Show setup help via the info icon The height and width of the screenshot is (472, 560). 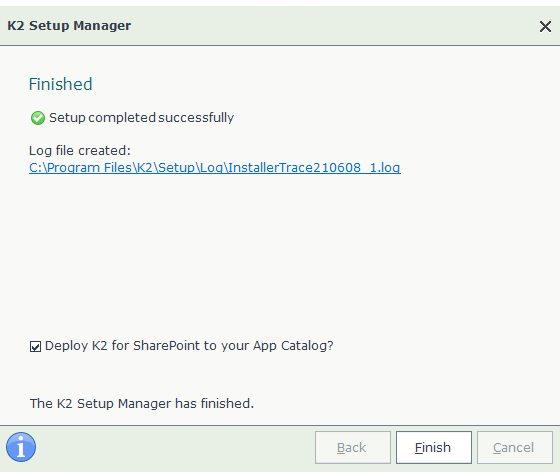pyautogui.click(x=21, y=447)
